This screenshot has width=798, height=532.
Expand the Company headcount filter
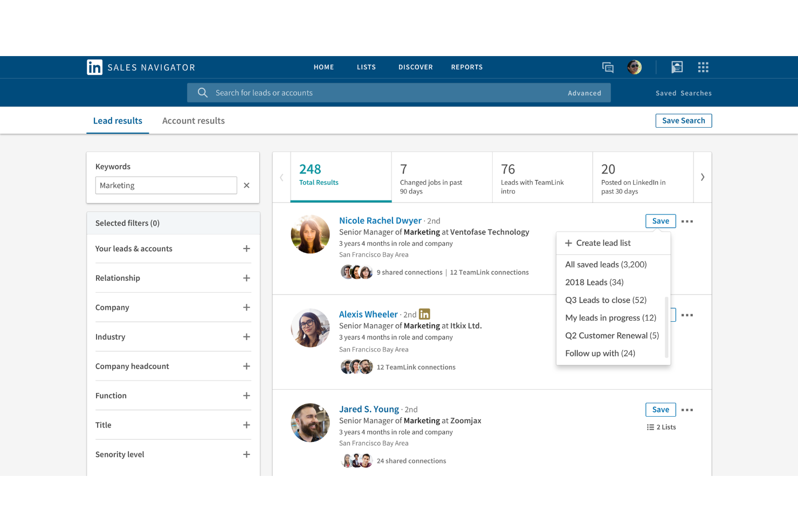tap(246, 366)
